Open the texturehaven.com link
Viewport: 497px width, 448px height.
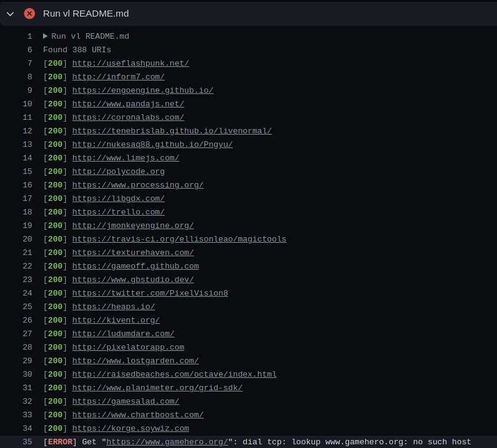click(x=133, y=253)
